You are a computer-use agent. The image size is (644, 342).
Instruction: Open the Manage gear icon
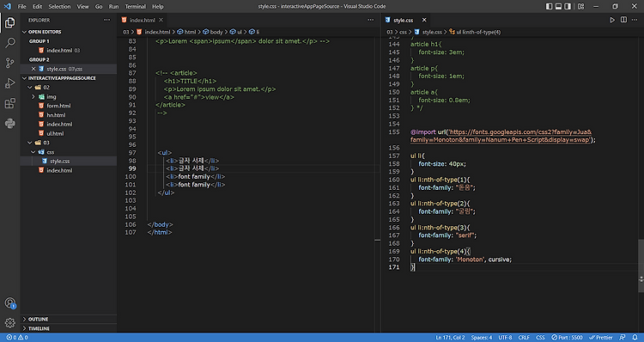pos(9,323)
